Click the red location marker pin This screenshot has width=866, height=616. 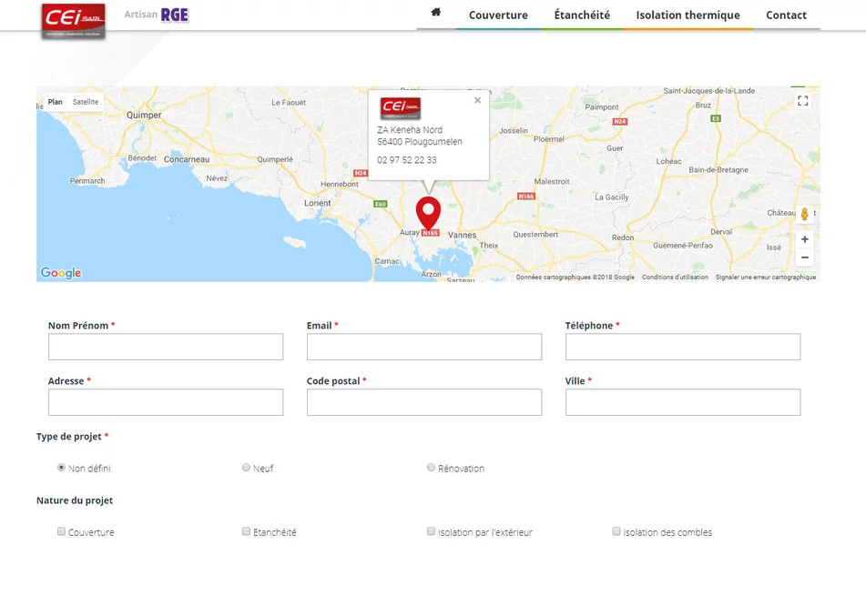point(428,213)
